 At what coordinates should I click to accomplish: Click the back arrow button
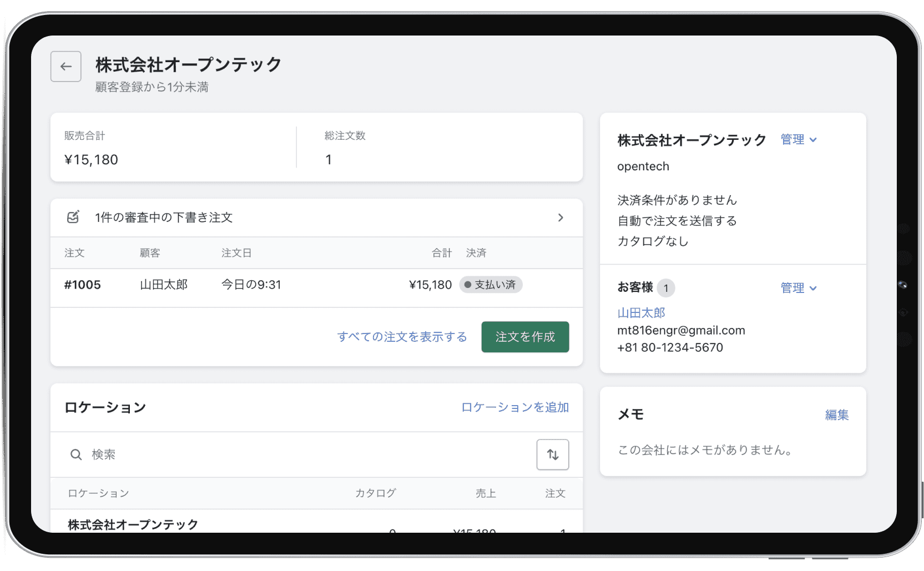(x=66, y=67)
